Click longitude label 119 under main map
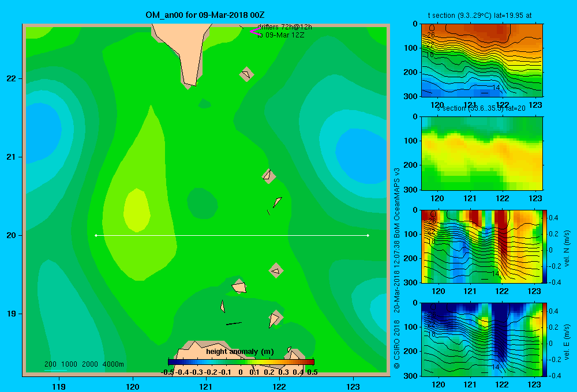 [59, 386]
